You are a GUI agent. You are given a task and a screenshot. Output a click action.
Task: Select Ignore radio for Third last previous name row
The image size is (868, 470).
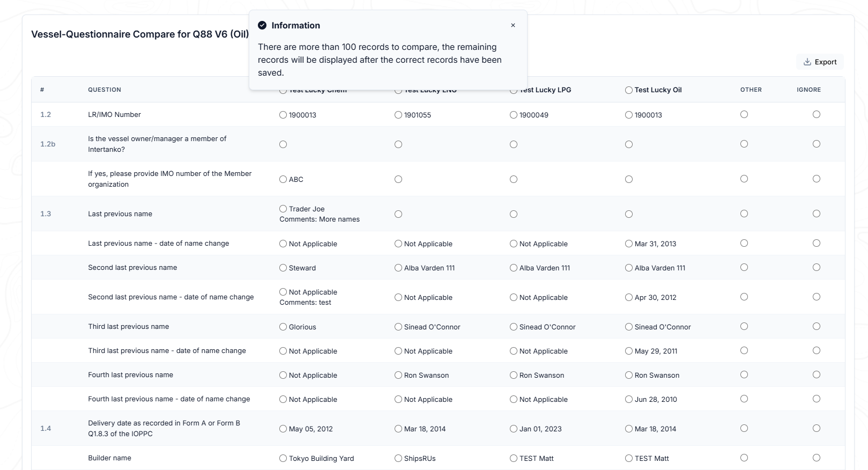pos(817,326)
